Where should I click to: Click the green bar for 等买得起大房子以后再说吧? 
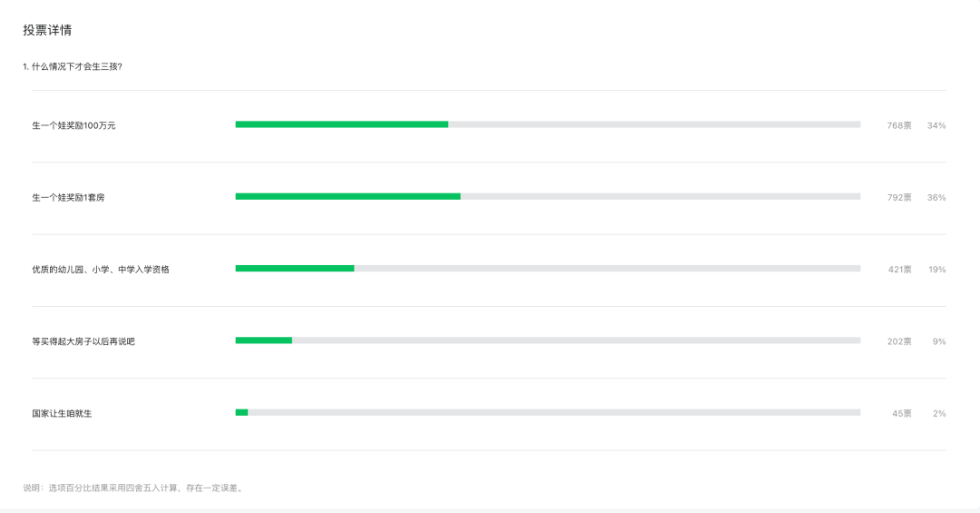264,340
